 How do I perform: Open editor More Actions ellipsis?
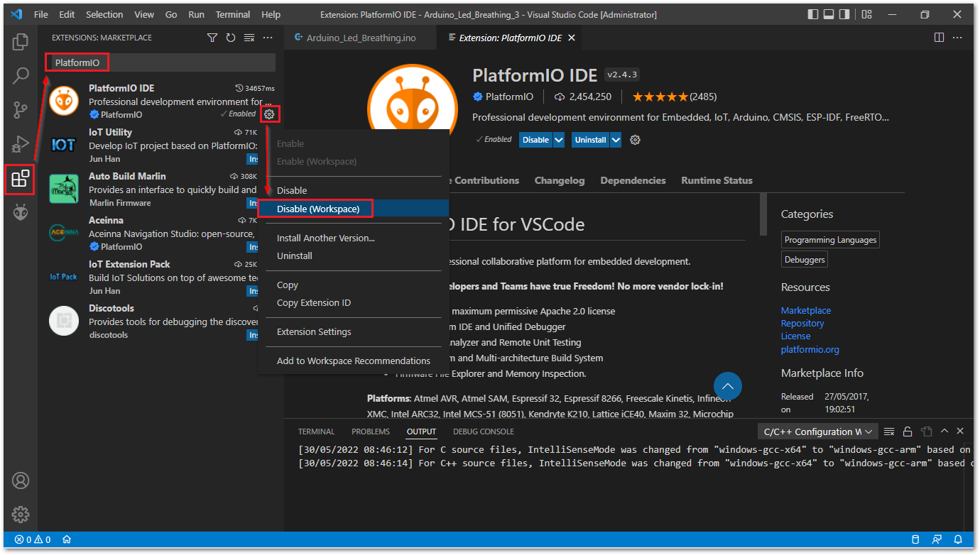point(959,38)
